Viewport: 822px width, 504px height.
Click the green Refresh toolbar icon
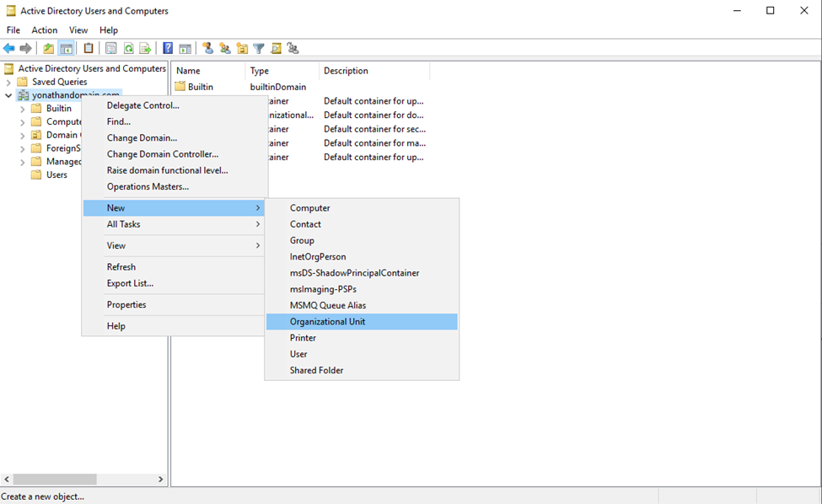tap(128, 49)
